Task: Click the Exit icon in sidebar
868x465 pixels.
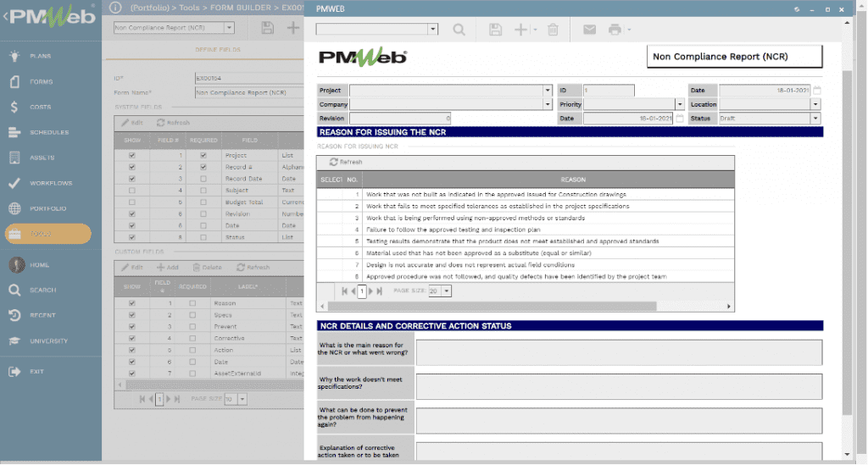Action: (14, 372)
